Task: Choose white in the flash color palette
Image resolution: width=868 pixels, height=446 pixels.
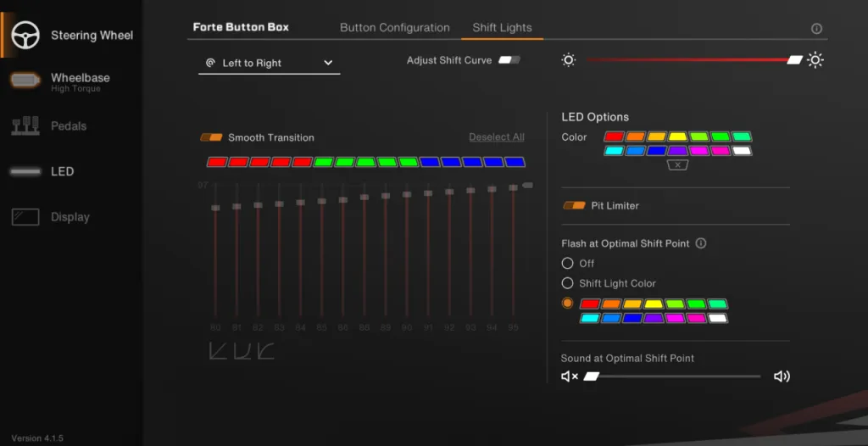Action: (717, 318)
